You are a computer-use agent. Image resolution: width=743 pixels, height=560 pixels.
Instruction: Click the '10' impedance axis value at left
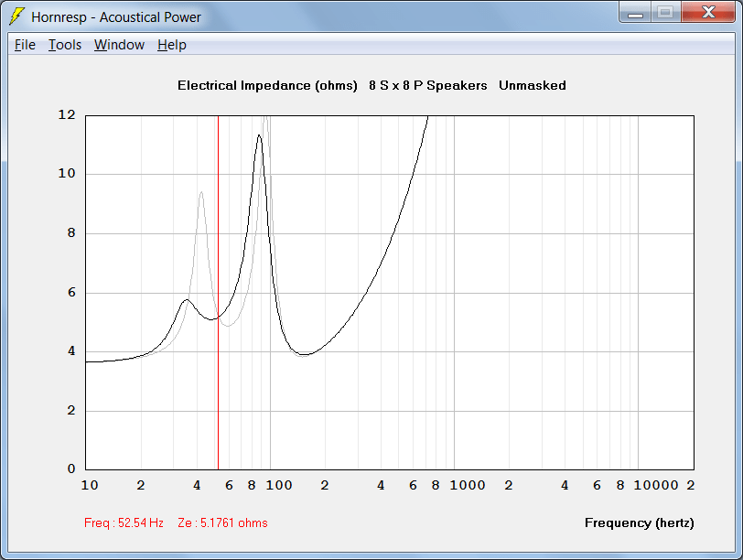tap(67, 174)
